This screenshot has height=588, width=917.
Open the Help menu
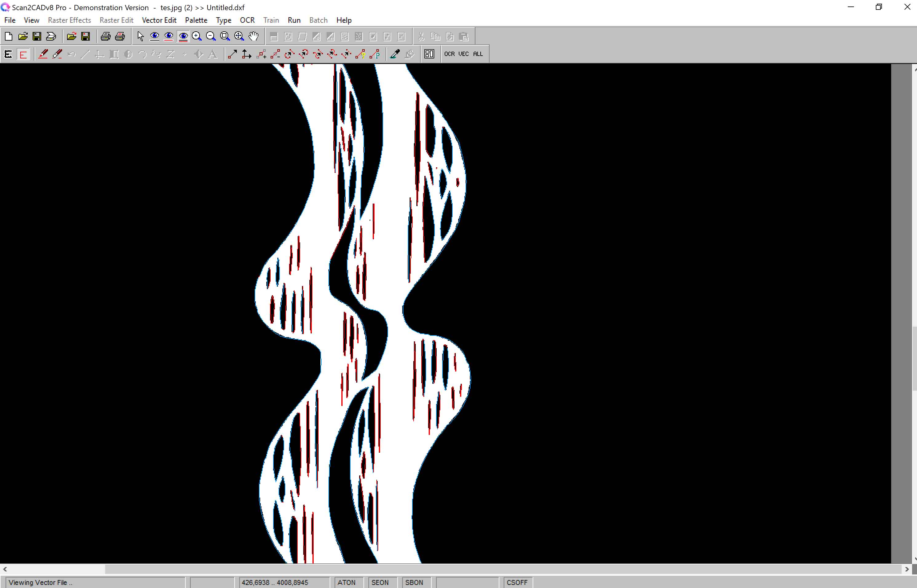coord(344,20)
